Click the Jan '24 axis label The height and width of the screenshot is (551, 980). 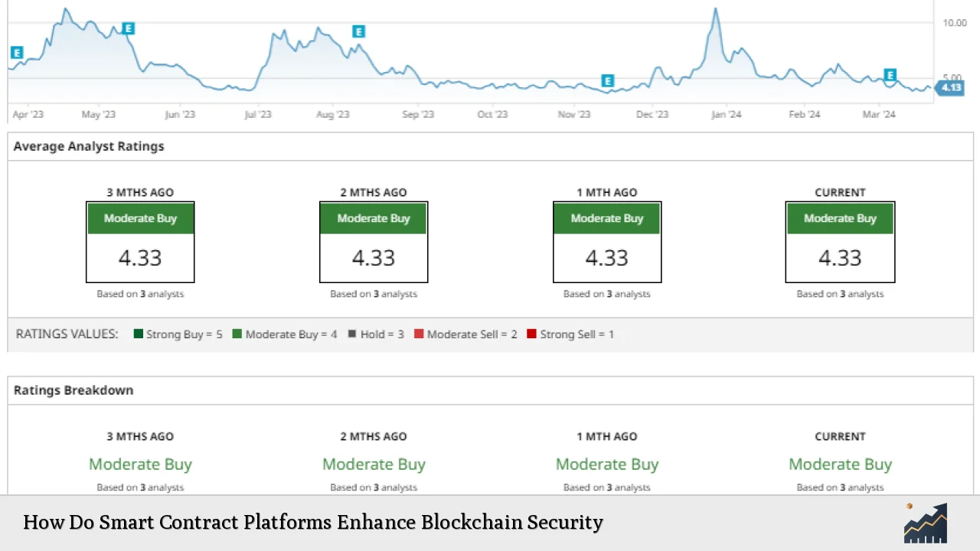point(726,115)
